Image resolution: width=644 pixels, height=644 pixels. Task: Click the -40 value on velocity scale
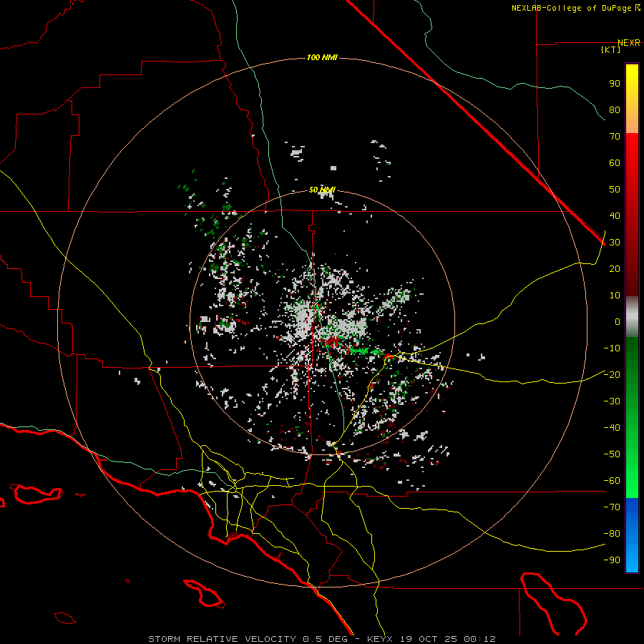pyautogui.click(x=612, y=428)
